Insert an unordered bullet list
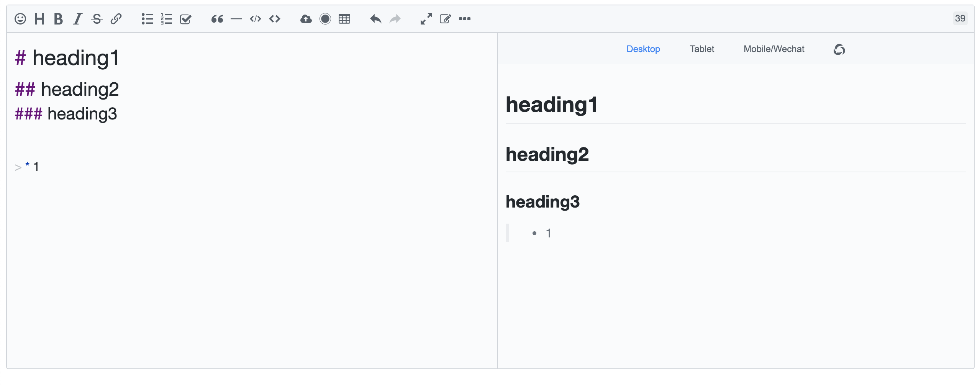The height and width of the screenshot is (386, 980). coord(147,19)
